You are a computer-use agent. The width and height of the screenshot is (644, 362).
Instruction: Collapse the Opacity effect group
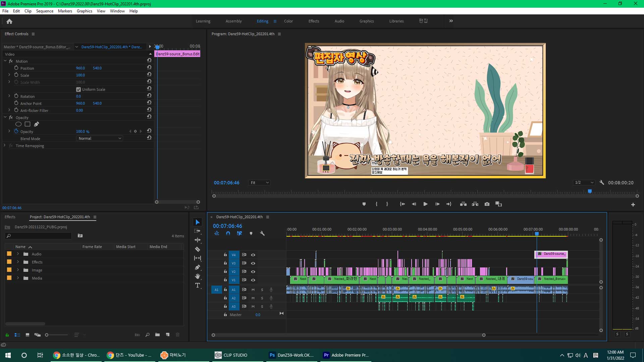(x=5, y=117)
